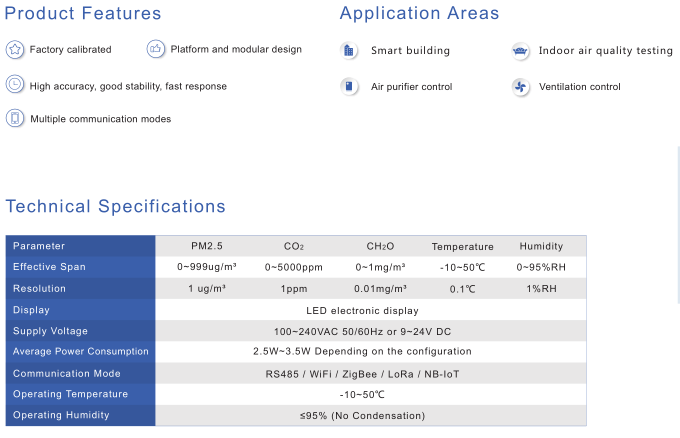Click Platform and modular design text

tap(236, 49)
